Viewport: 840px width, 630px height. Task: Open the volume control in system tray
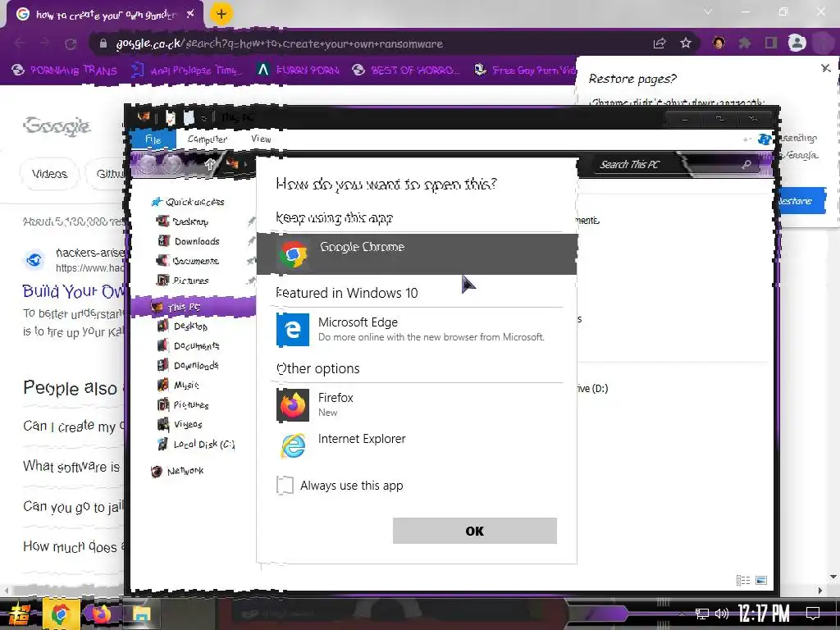[721, 614]
